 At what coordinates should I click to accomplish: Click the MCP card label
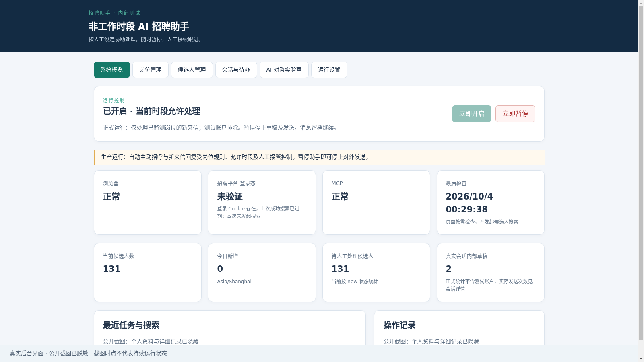337,183
